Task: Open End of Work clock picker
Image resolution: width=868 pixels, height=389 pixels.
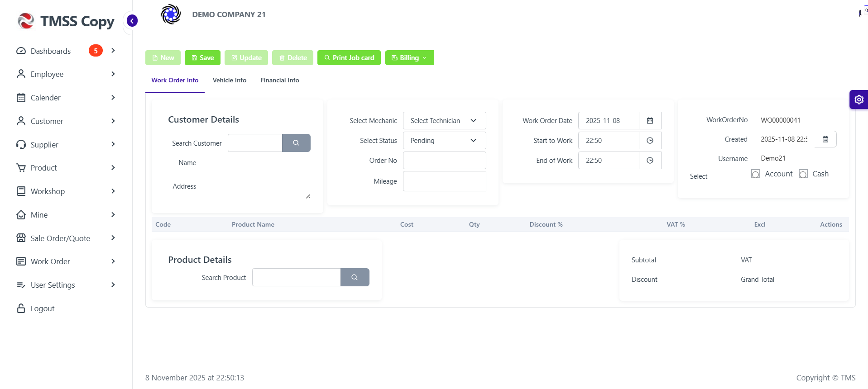Action: (x=650, y=161)
